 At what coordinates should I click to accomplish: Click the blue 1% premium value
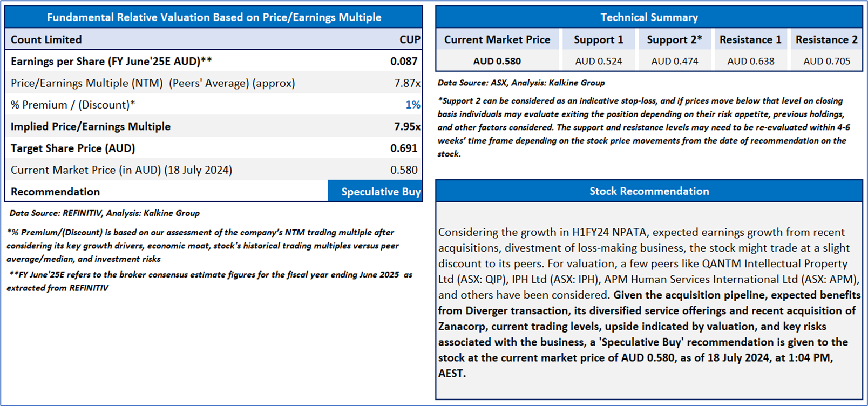pos(413,105)
